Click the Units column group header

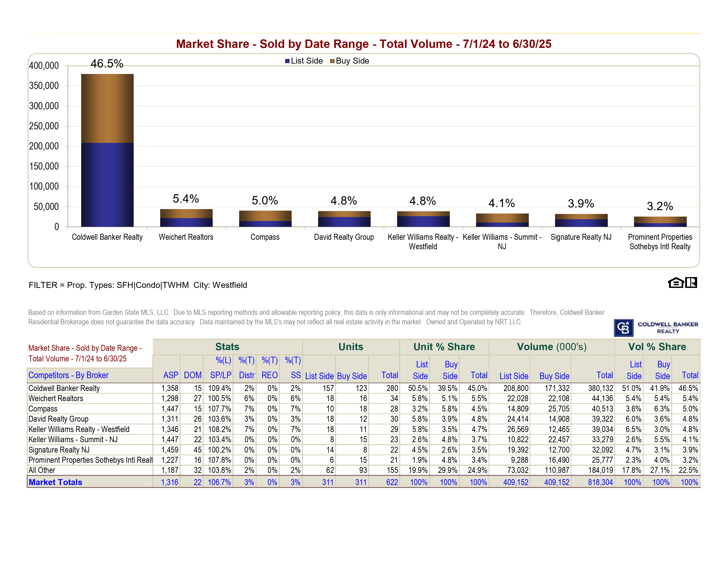tap(351, 347)
